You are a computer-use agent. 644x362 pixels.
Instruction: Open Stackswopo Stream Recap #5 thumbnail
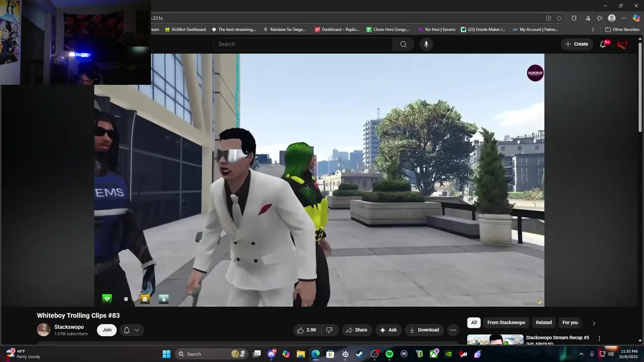(495, 340)
